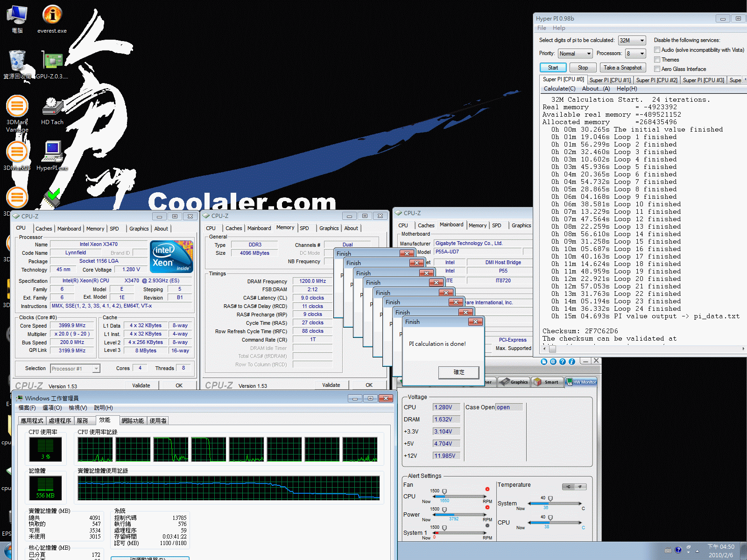
Task: Launch the GPU-Z.0.3 desktop icon
Action: pyautogui.click(x=52, y=64)
